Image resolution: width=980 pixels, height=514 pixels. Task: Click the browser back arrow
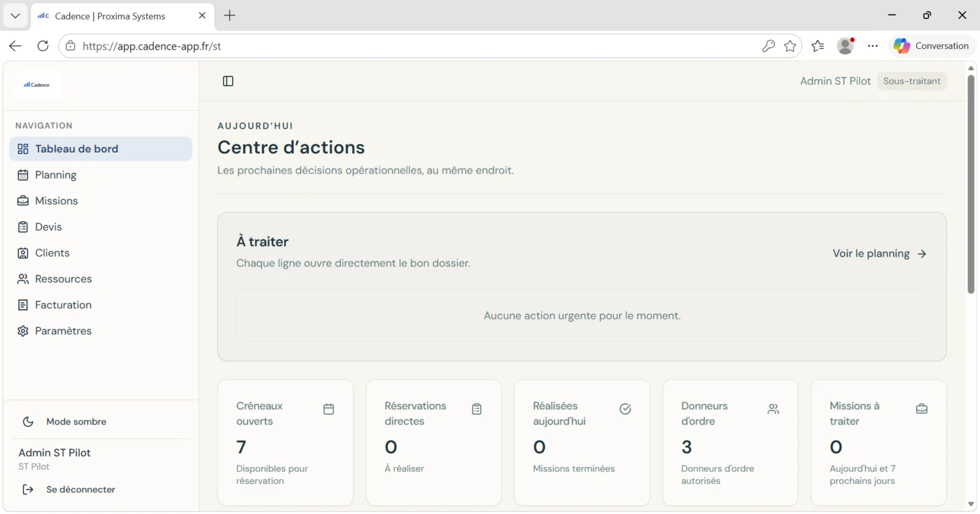coord(15,46)
